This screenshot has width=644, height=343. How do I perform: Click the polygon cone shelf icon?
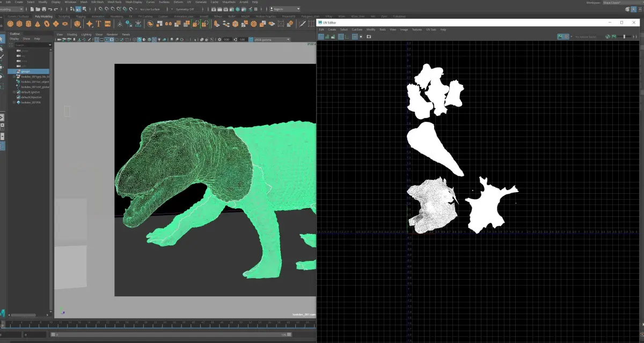pyautogui.click(x=37, y=24)
